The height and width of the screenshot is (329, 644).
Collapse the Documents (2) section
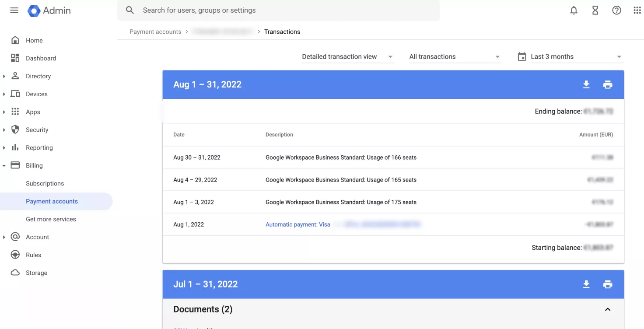pyautogui.click(x=608, y=310)
